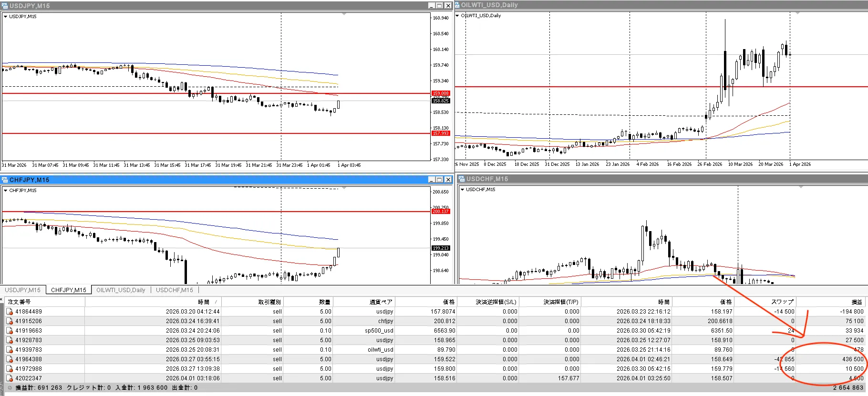The height and width of the screenshot is (396, 868).
Task: Expand the USDJPY,M15 chart label dropdown triangle
Action: (x=6, y=17)
